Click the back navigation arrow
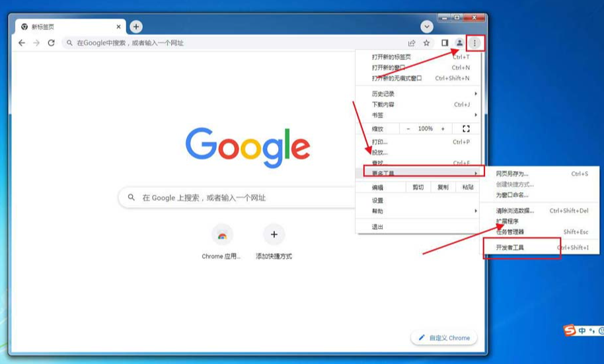The width and height of the screenshot is (604, 364). click(22, 43)
